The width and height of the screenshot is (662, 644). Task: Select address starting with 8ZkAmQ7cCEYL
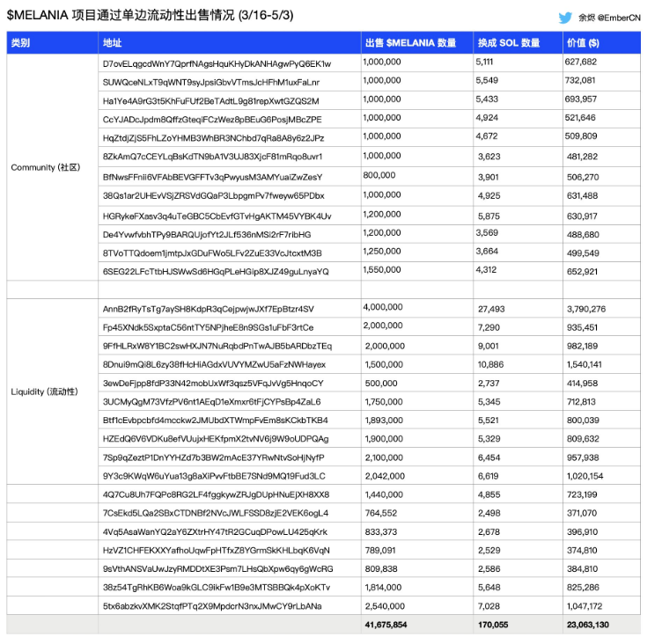212,157
